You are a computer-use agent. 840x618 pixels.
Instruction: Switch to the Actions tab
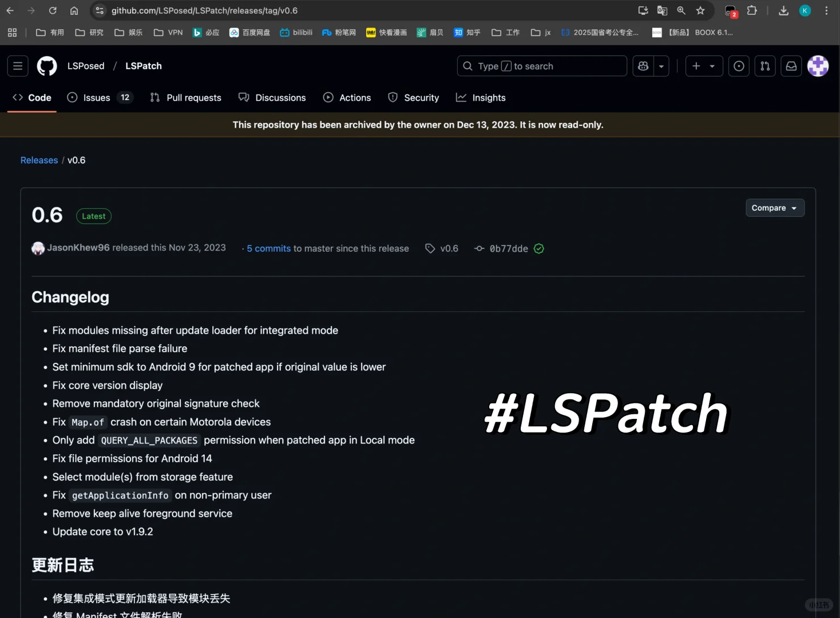coord(347,98)
